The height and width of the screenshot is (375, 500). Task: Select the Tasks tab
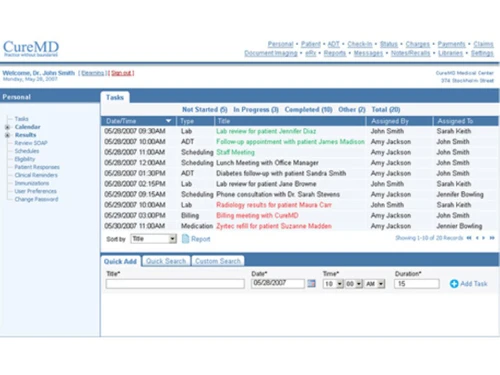point(115,97)
